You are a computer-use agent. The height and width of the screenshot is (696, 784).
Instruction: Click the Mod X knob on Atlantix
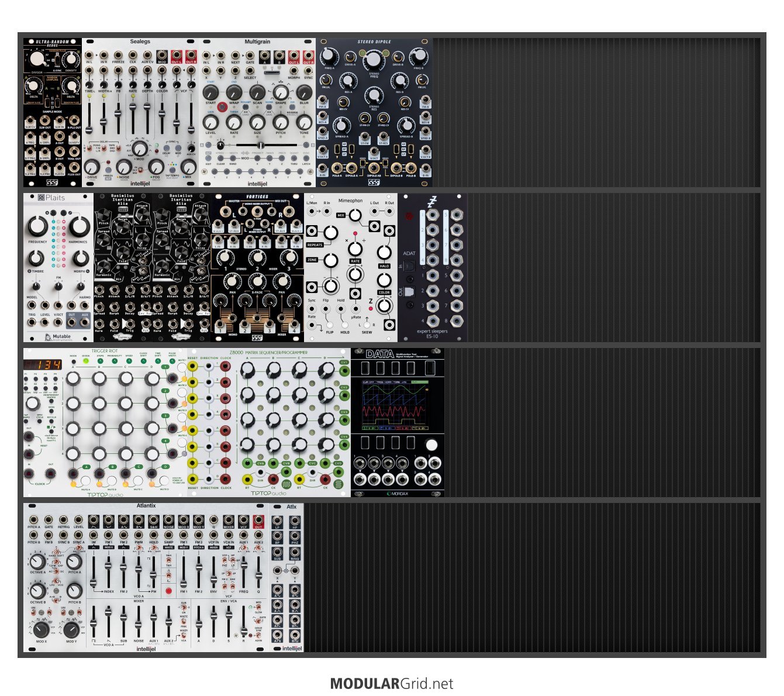[x=41, y=630]
